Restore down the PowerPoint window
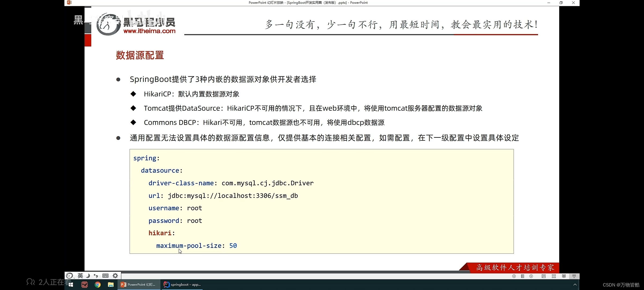The image size is (644, 290). pos(561,3)
